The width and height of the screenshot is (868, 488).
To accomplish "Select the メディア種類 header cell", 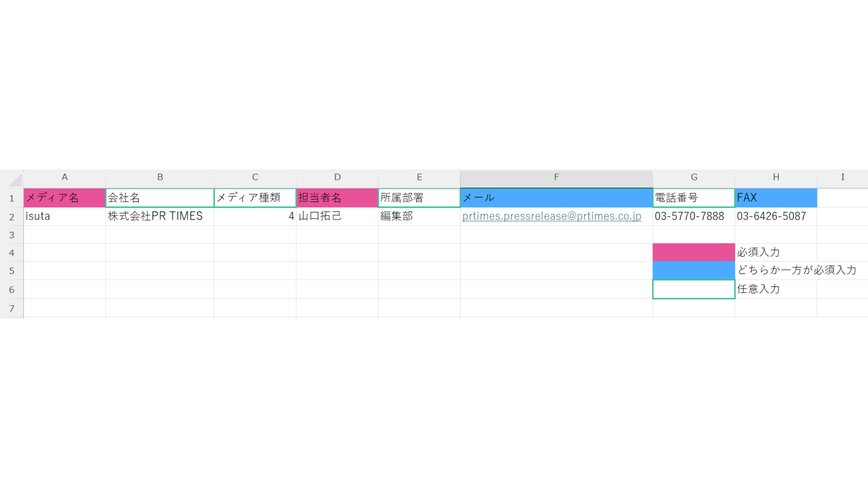I will point(255,198).
